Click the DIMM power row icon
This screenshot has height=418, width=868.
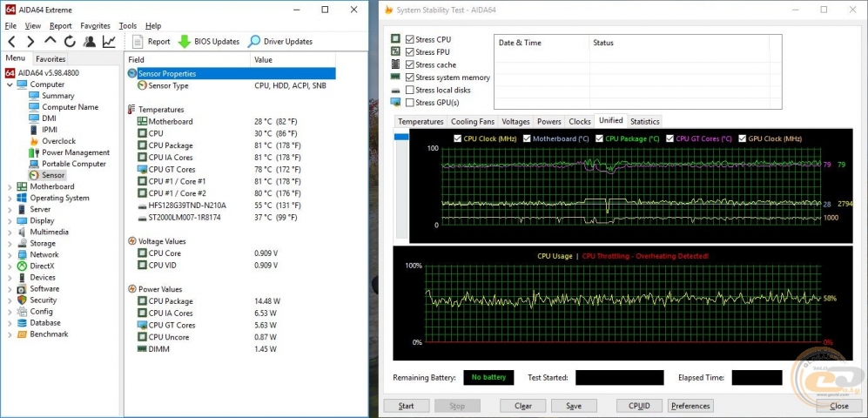pos(142,349)
